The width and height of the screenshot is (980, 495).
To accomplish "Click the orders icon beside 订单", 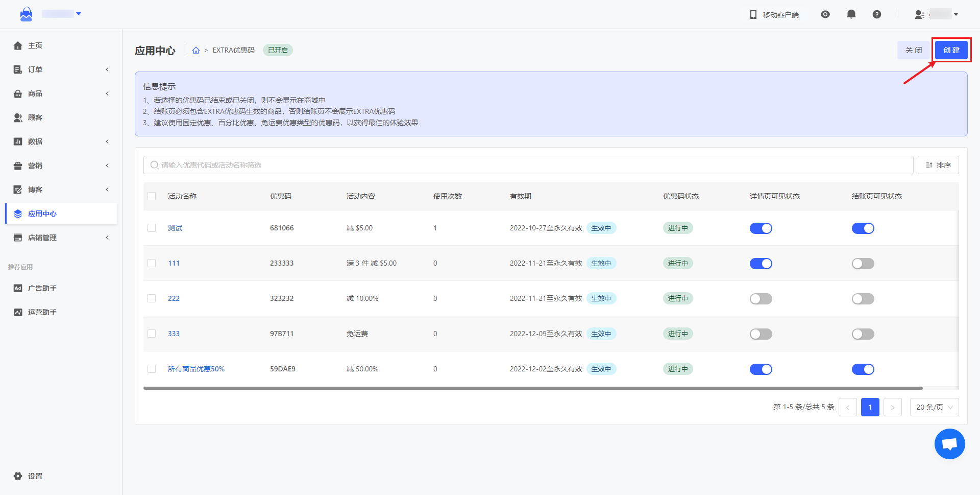I will pos(18,69).
